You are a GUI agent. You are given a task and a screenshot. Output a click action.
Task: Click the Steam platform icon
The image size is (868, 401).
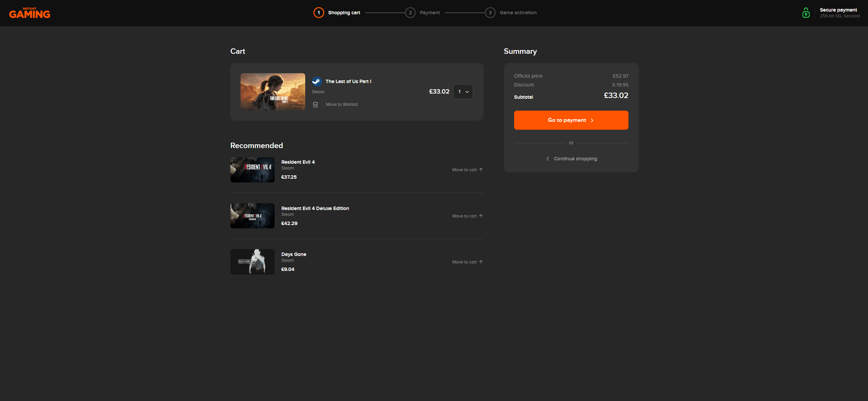(x=317, y=81)
